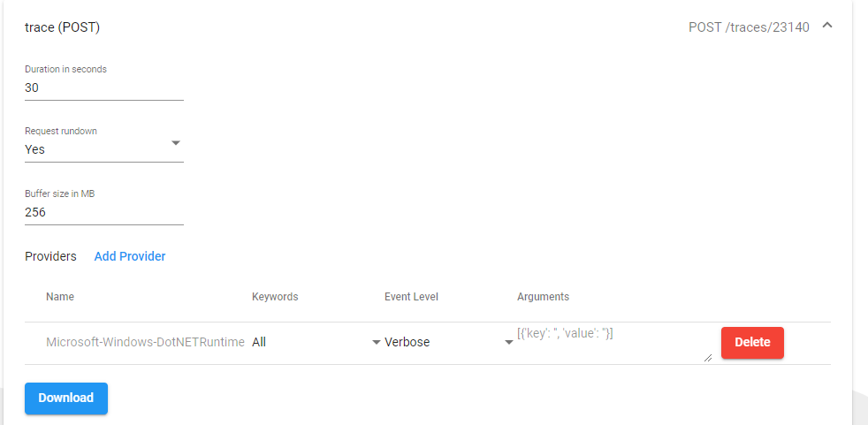Image resolution: width=868 pixels, height=425 pixels.
Task: Click the Event Level dropdown arrow
Action: (x=509, y=343)
